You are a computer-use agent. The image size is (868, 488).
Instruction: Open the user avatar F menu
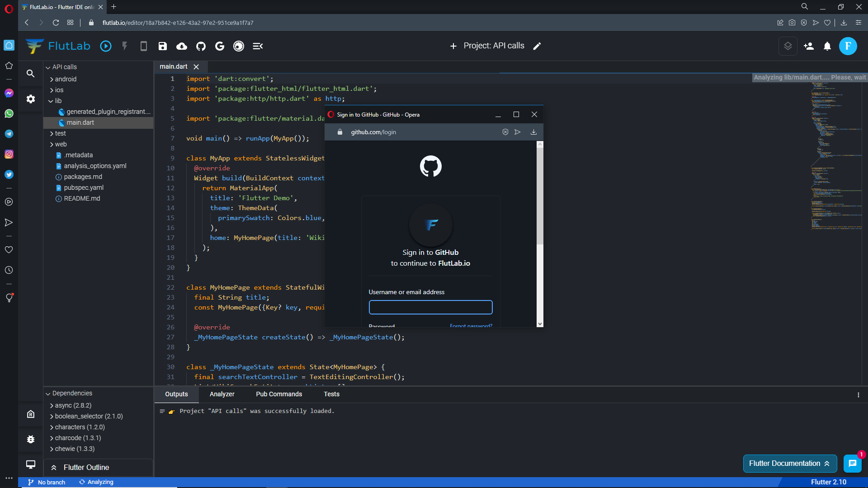click(848, 46)
